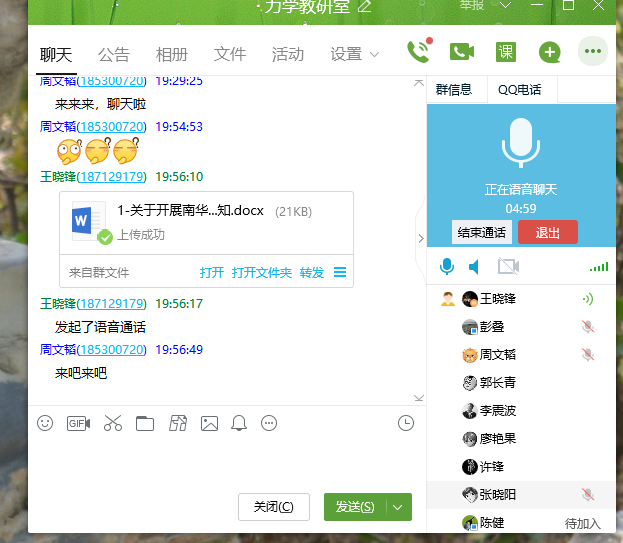
Task: Click 打开文件夹 link on file card
Action: [x=262, y=272]
